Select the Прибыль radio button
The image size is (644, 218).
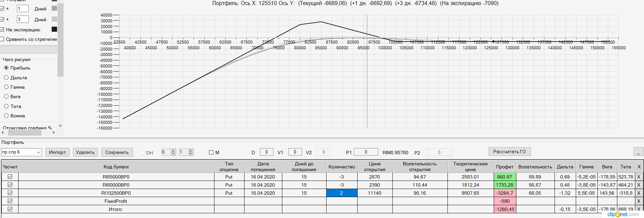(x=6, y=68)
